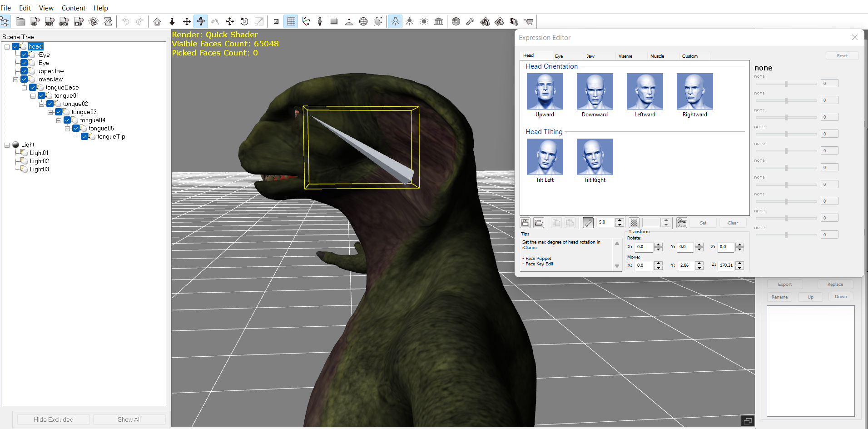The width and height of the screenshot is (868, 429).
Task: Adjust the last none slider at bottom
Action: pos(786,235)
